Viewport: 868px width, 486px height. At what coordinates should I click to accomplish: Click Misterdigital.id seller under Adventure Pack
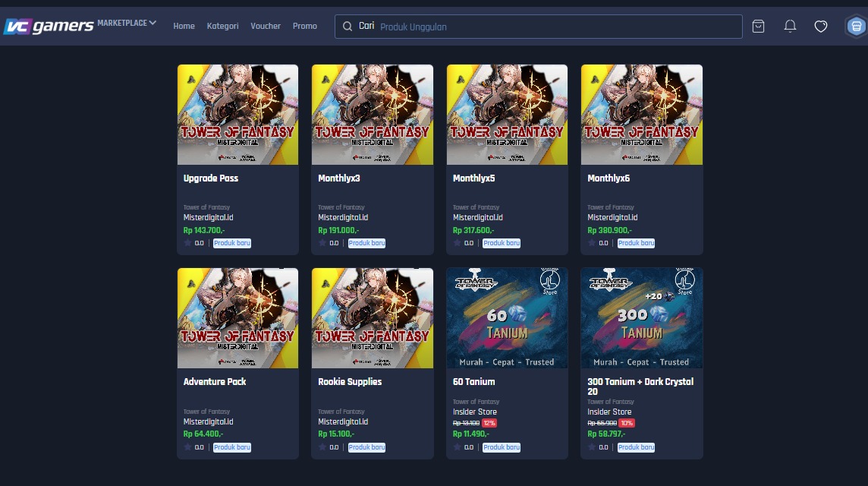208,421
